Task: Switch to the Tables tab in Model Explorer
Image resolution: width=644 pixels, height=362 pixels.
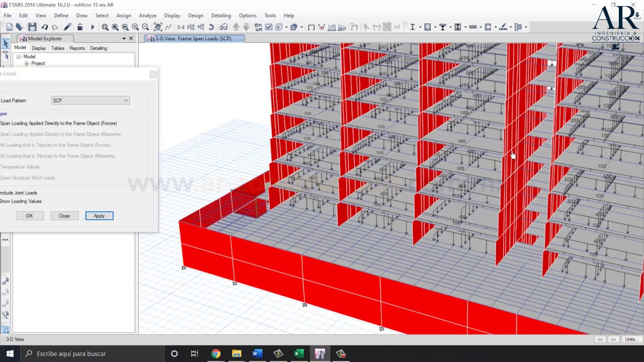Action: pyautogui.click(x=57, y=48)
